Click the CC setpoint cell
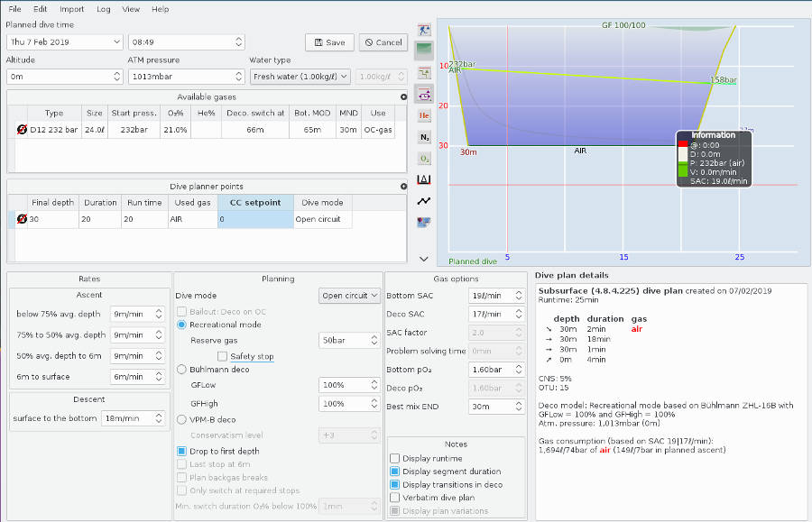The image size is (812, 522). 254,219
